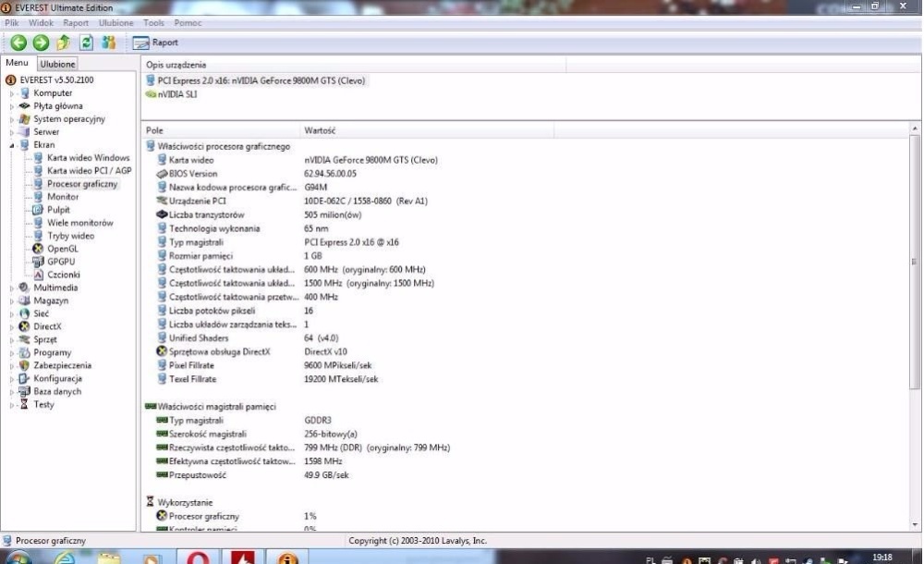Screen dimensions: 924x564
Task: Click the Monitor icon in the tree
Action: [x=38, y=196]
